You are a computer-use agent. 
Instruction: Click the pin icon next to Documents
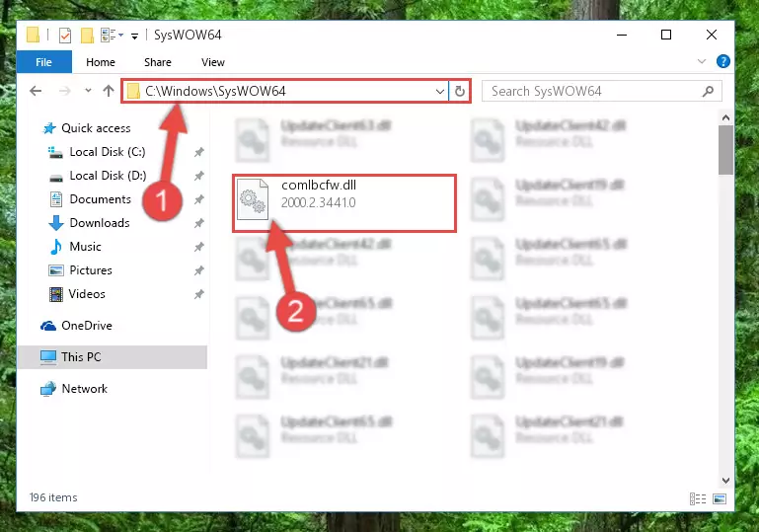pos(198,199)
